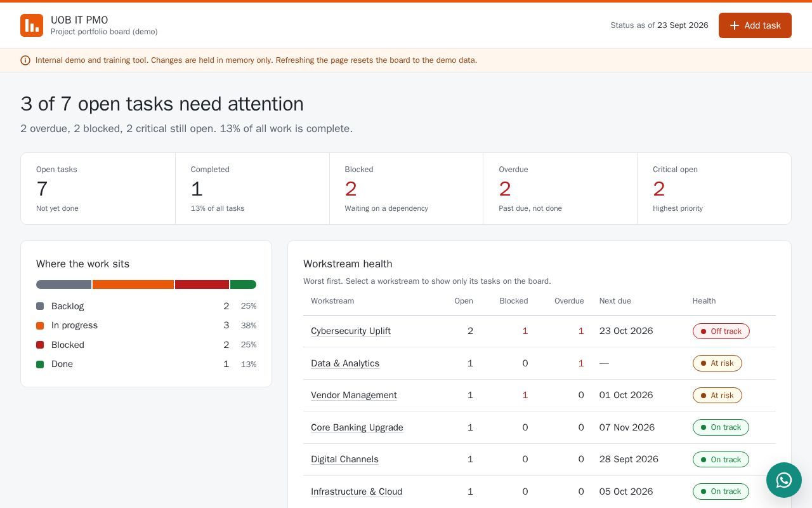Open the Cybersecurity Uplift workstream
This screenshot has height=508, width=812.
pyautogui.click(x=351, y=331)
